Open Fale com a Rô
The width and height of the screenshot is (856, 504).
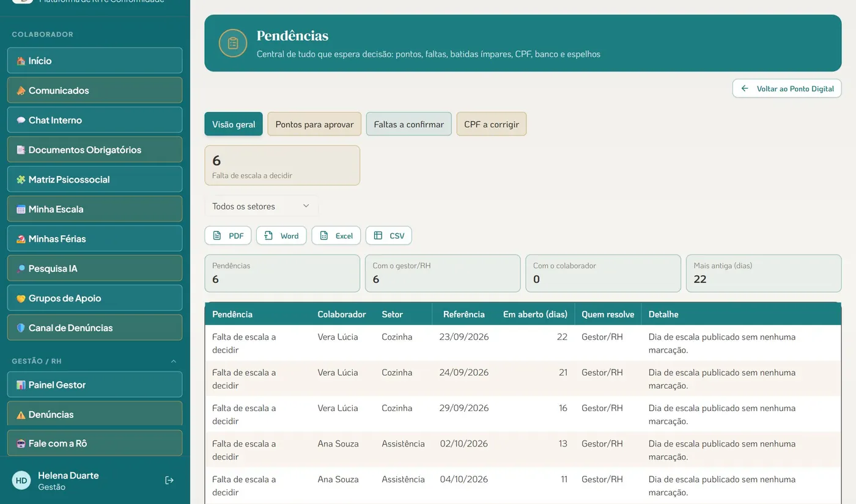coord(95,443)
